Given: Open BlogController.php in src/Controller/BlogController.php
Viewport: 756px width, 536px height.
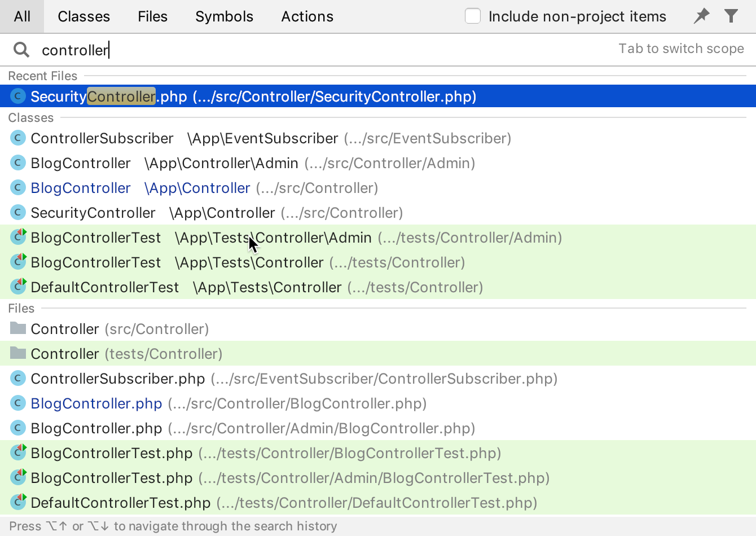Looking at the screenshot, I should (378, 403).
